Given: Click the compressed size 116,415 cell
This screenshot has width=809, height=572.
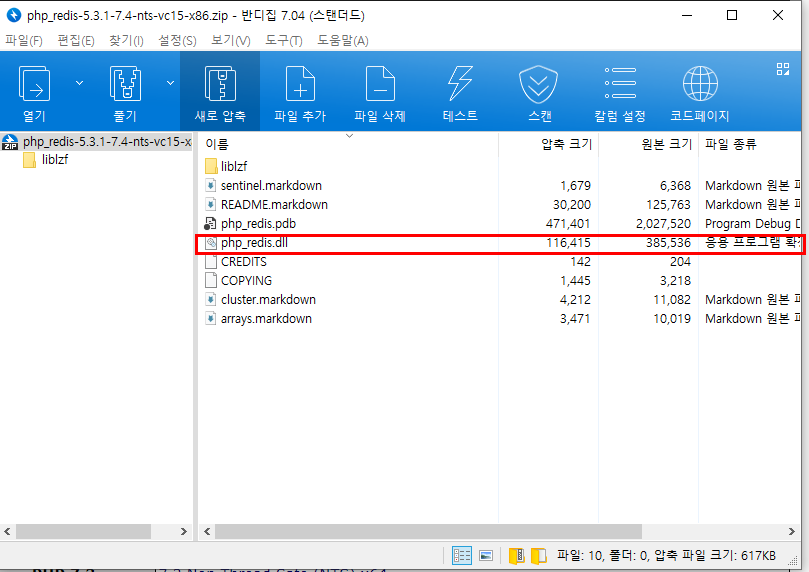Looking at the screenshot, I should 568,242.
